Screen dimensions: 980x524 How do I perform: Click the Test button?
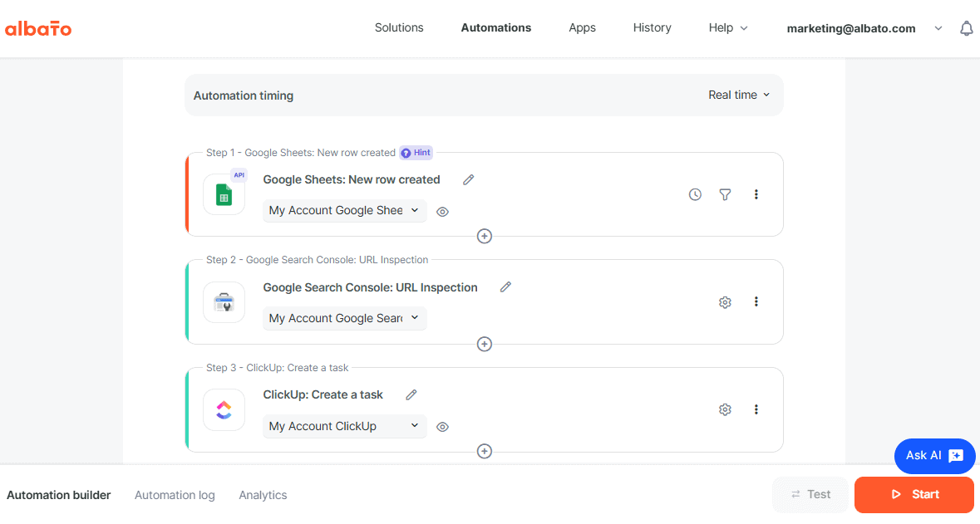[810, 495]
